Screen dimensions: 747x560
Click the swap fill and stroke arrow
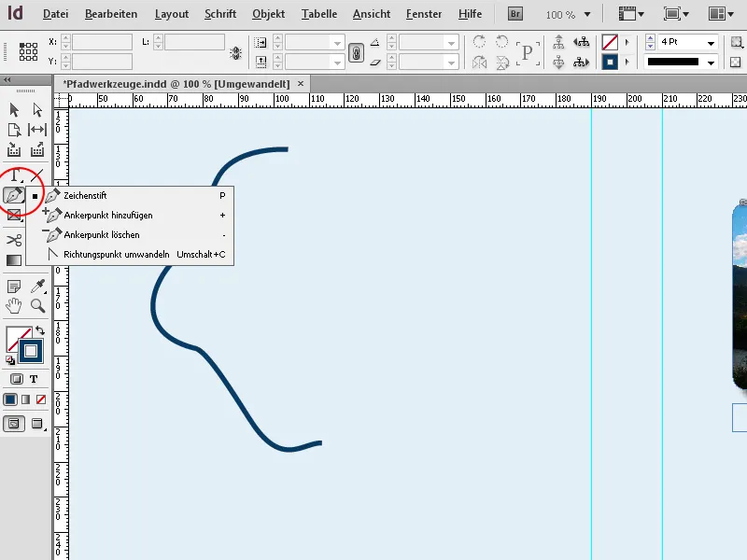(40, 330)
